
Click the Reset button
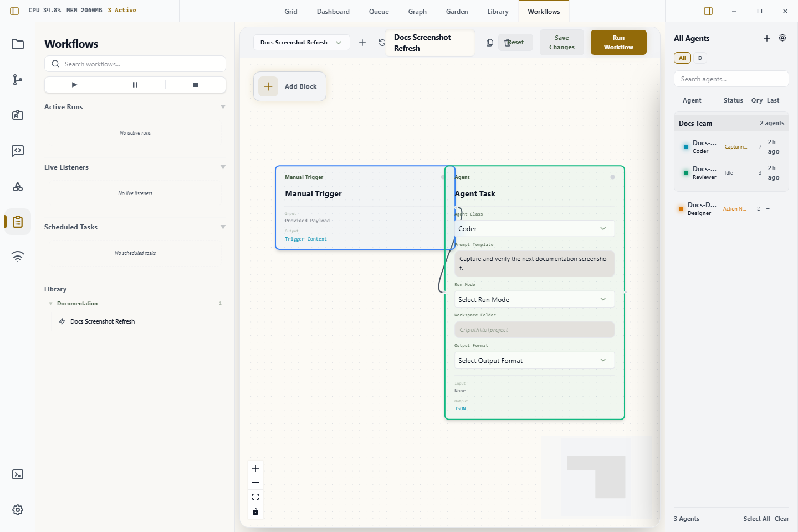click(x=515, y=43)
